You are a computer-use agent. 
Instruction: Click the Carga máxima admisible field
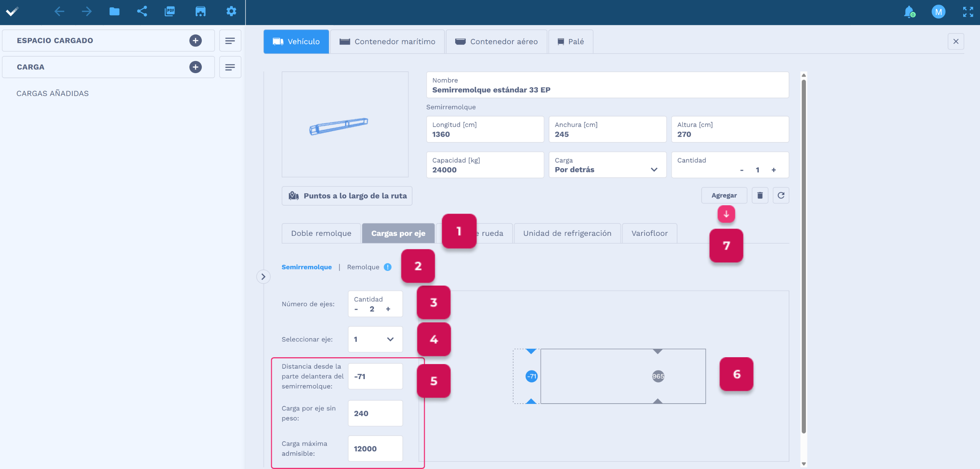(375, 449)
